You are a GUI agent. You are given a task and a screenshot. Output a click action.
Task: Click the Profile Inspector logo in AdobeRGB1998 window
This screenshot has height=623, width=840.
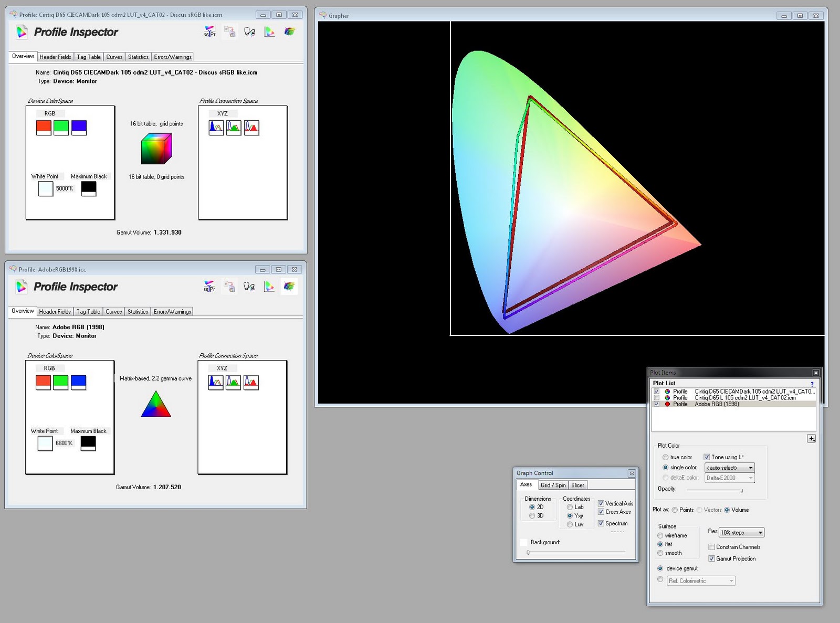click(22, 287)
